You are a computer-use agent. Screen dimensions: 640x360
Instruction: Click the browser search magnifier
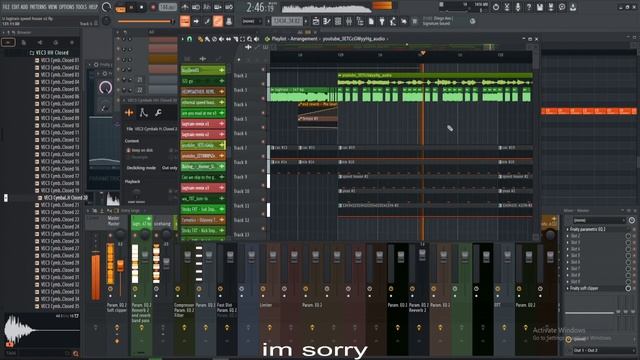point(76,353)
